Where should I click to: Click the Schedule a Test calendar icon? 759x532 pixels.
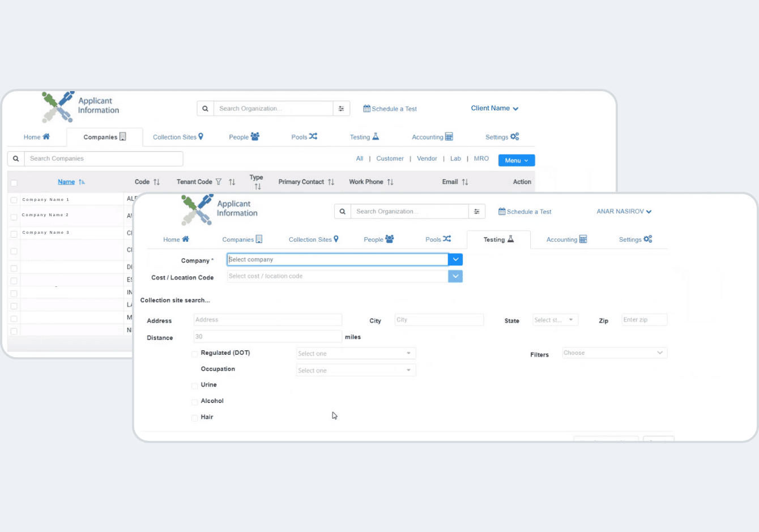[501, 211]
